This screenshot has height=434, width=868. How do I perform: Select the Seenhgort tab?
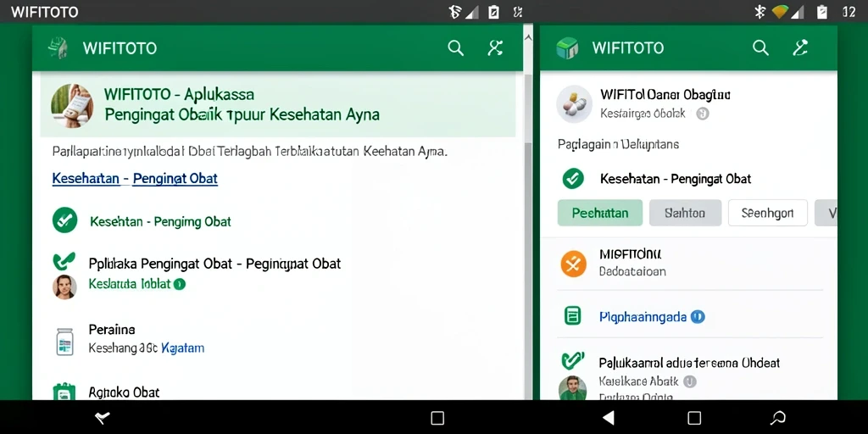(x=768, y=213)
